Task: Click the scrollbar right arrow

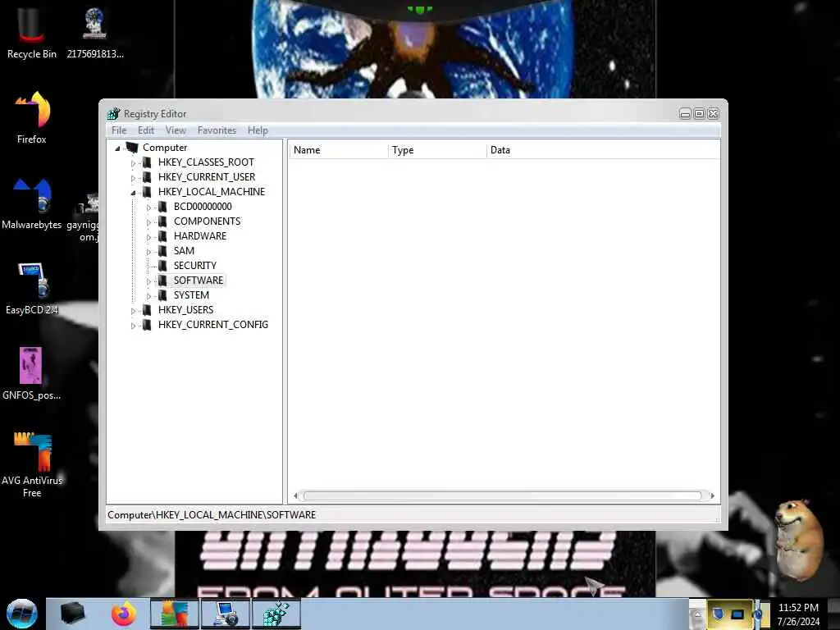Action: point(712,496)
